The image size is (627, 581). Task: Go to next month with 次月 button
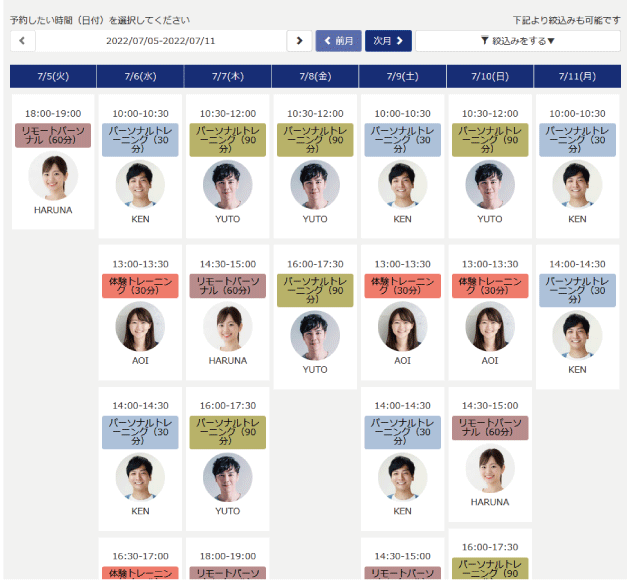[388, 41]
